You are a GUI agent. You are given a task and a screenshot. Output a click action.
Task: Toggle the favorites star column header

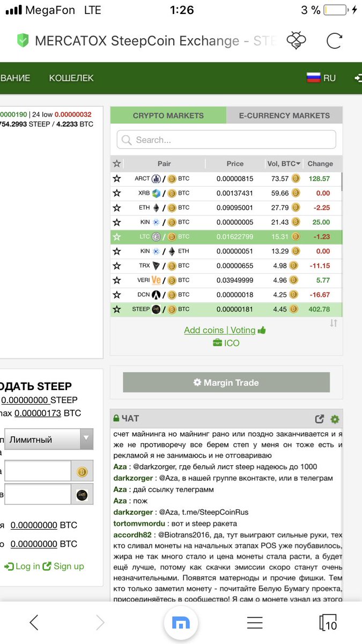point(117,164)
